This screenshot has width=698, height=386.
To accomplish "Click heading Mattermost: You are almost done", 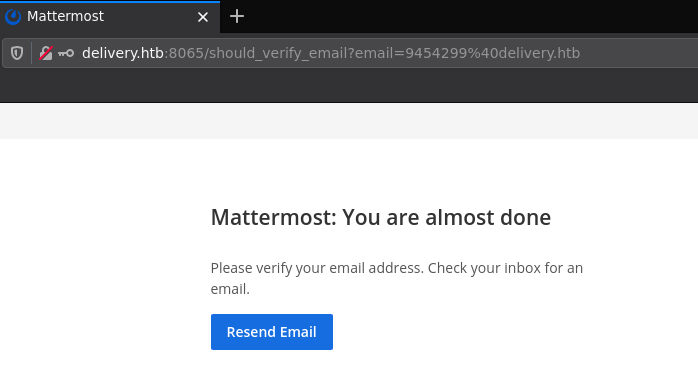I will [x=381, y=217].
